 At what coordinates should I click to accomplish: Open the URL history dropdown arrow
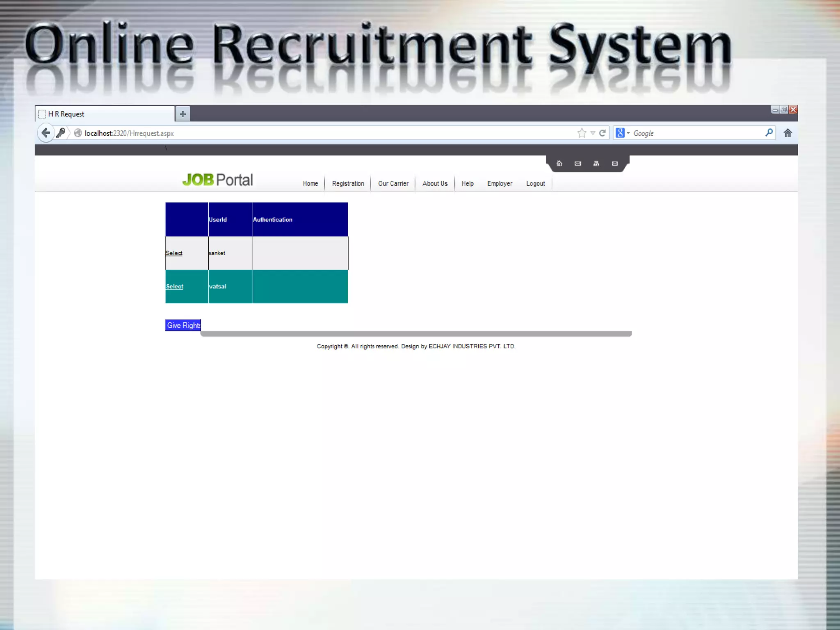[593, 133]
